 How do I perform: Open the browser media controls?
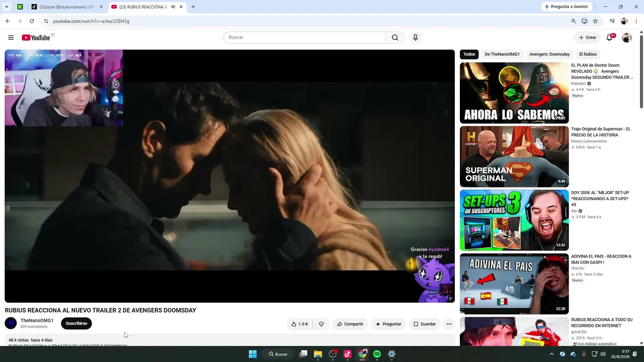(612, 21)
